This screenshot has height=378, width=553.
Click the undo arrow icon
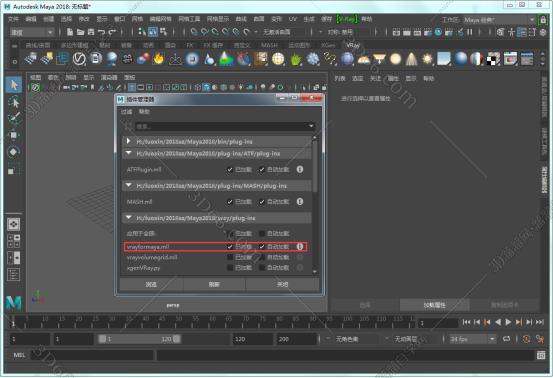click(102, 32)
